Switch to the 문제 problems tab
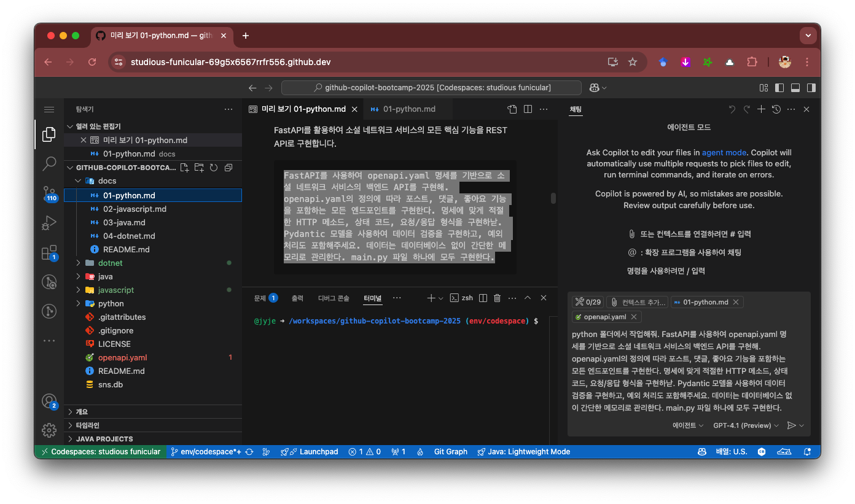The height and width of the screenshot is (504, 855). pos(266,298)
